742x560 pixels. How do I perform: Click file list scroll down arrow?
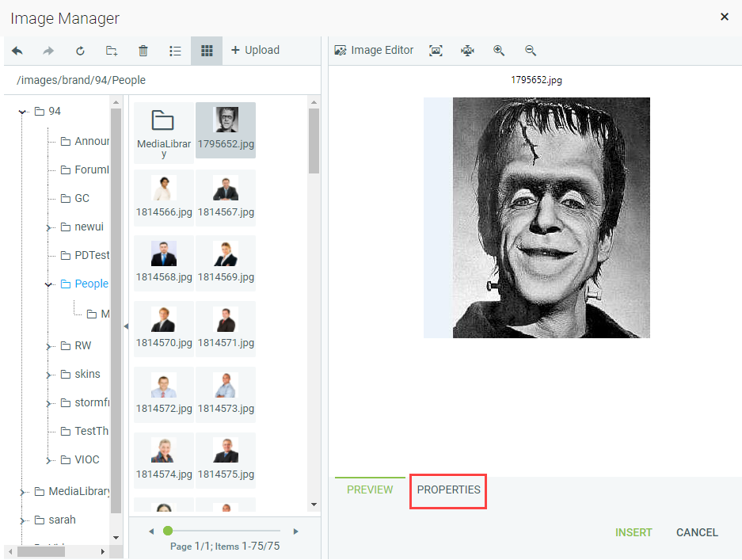click(x=314, y=505)
